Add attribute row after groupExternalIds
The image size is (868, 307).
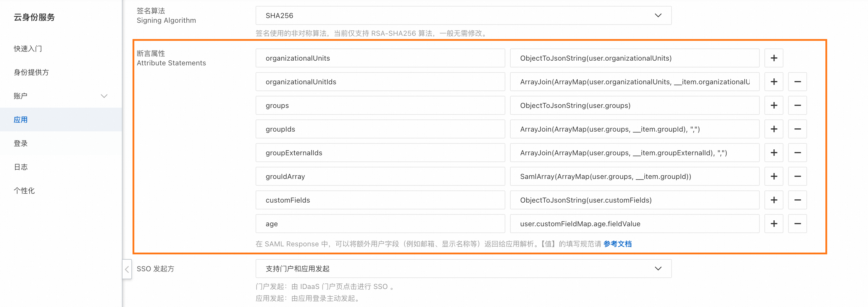[x=774, y=153]
